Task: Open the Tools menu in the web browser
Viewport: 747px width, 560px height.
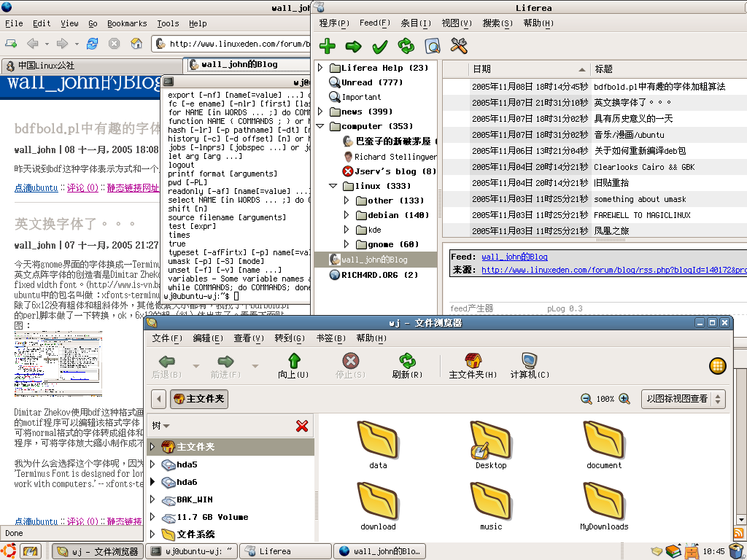Action: (x=168, y=23)
